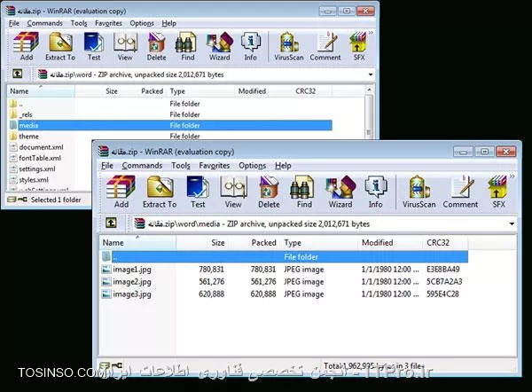The width and height of the screenshot is (532, 392).
Task: Go up one level in front window
Action: (111, 223)
